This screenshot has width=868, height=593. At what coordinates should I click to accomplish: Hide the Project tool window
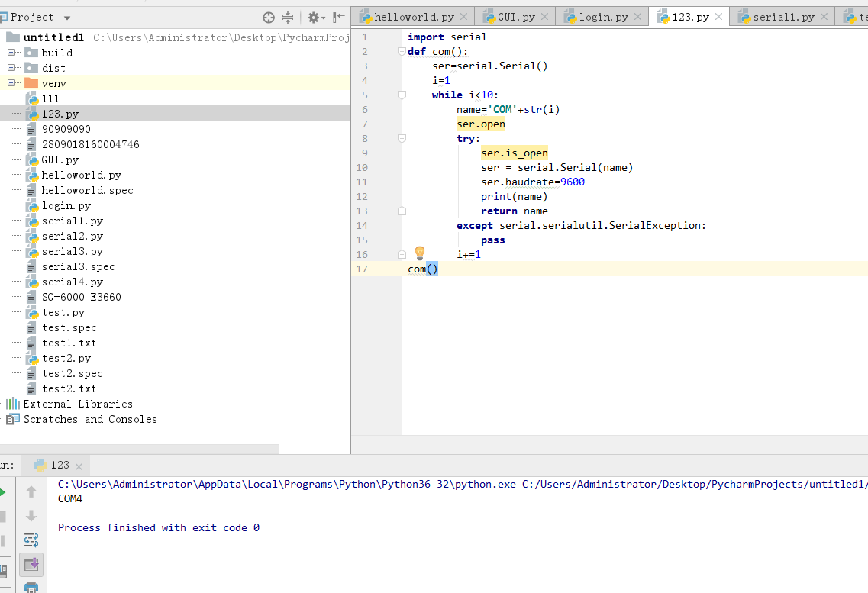click(x=339, y=17)
